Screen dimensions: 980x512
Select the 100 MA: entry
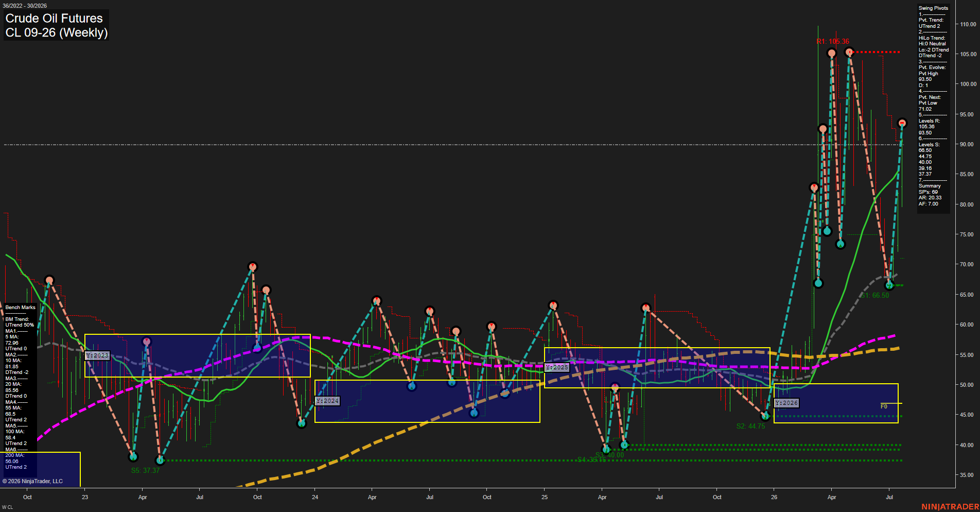(x=14, y=432)
